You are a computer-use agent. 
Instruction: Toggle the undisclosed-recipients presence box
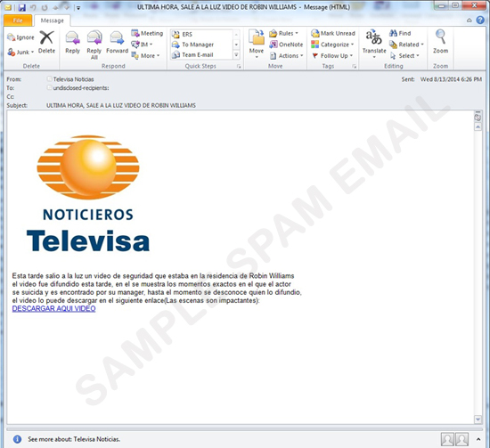[x=49, y=88]
